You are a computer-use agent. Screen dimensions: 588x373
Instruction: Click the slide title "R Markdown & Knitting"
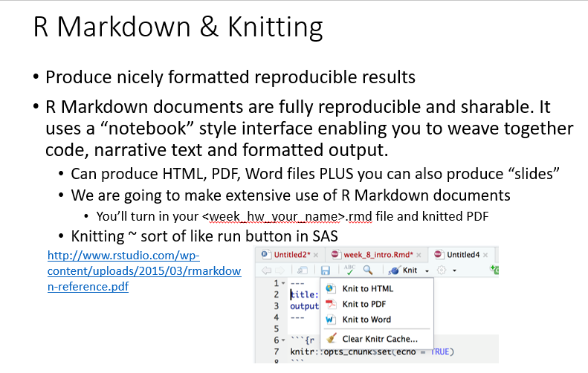coord(178,27)
